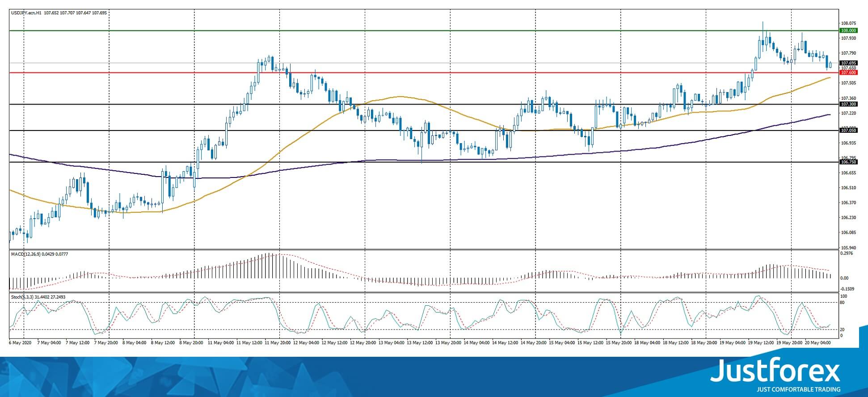Click the JUST COMFORTABLE TRADING tagline
This screenshot has width=868, height=397.
[798, 389]
